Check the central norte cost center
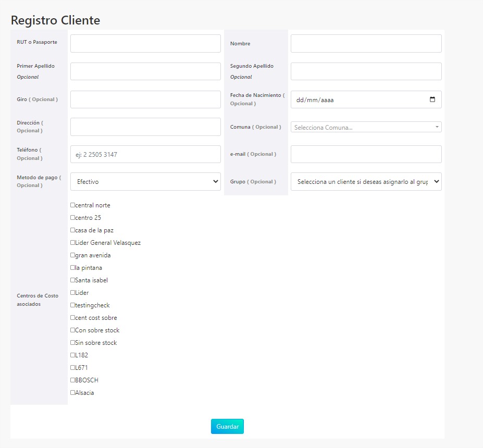The width and height of the screenshot is (483, 448). tap(72, 205)
